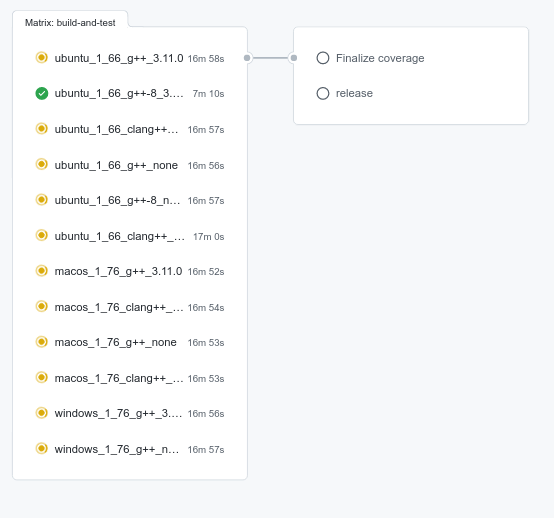Click status icon of the 17m 0s job
The image size is (554, 518).
tap(42, 236)
